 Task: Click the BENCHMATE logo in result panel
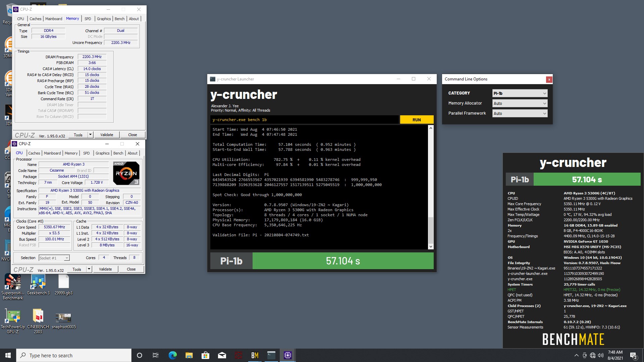(573, 339)
